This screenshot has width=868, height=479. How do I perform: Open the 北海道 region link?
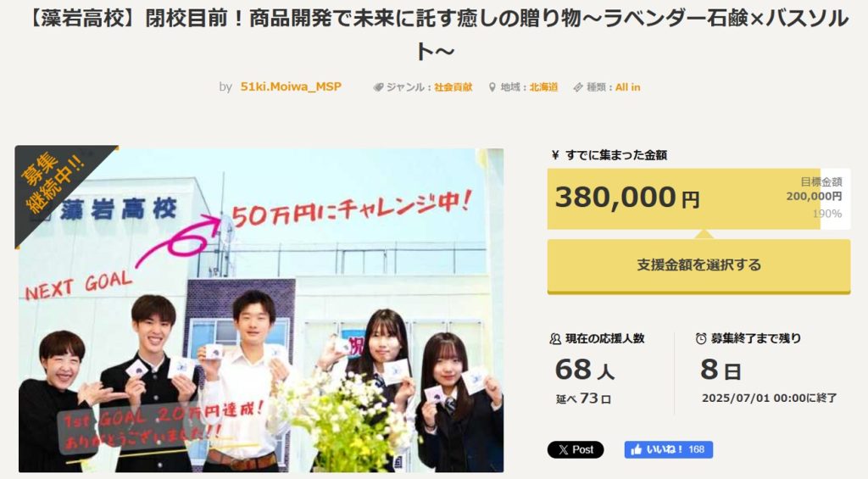[543, 87]
